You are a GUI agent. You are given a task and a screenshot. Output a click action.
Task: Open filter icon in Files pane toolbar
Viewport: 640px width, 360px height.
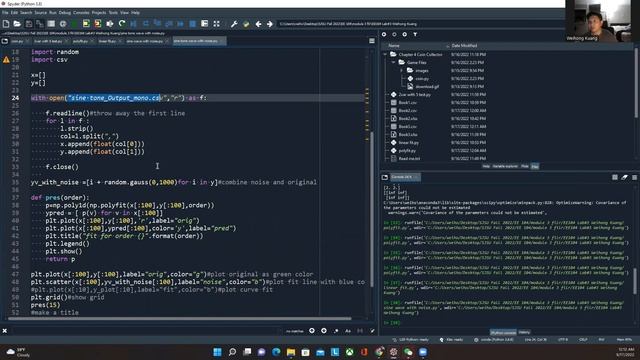coord(415,35)
